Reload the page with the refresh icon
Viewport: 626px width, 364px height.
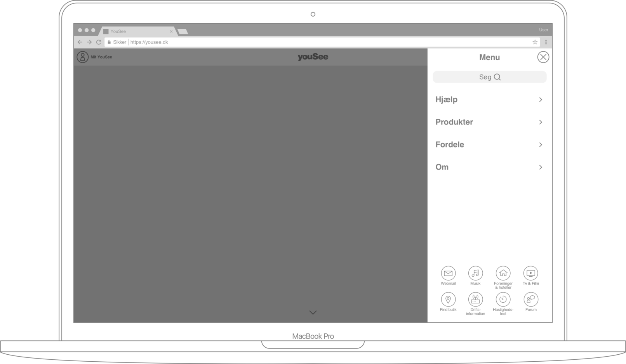99,42
